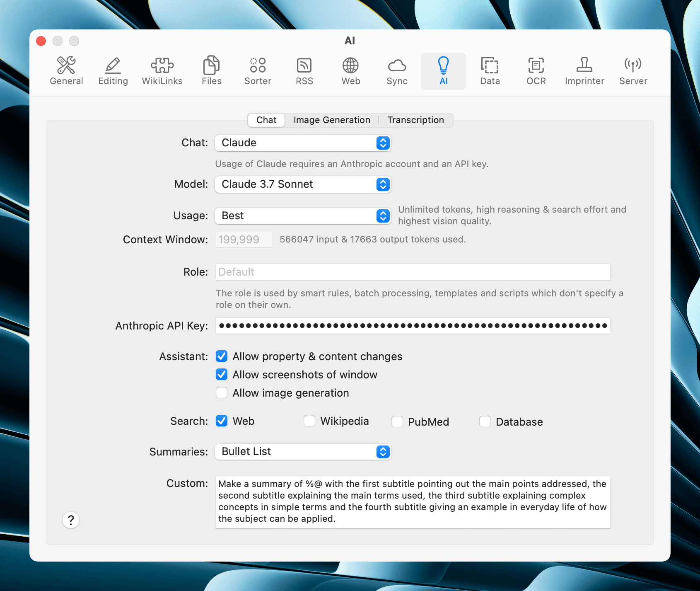Click the help question mark button
Image resolution: width=700 pixels, height=591 pixels.
[71, 520]
